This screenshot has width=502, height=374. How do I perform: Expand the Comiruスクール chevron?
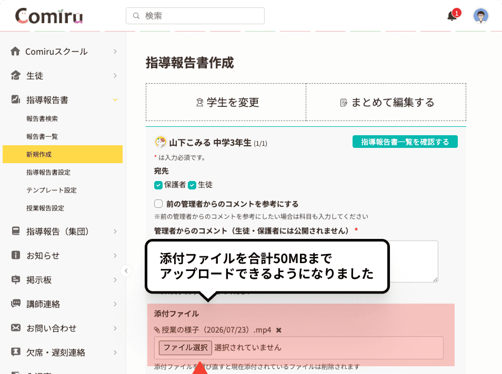(115, 51)
